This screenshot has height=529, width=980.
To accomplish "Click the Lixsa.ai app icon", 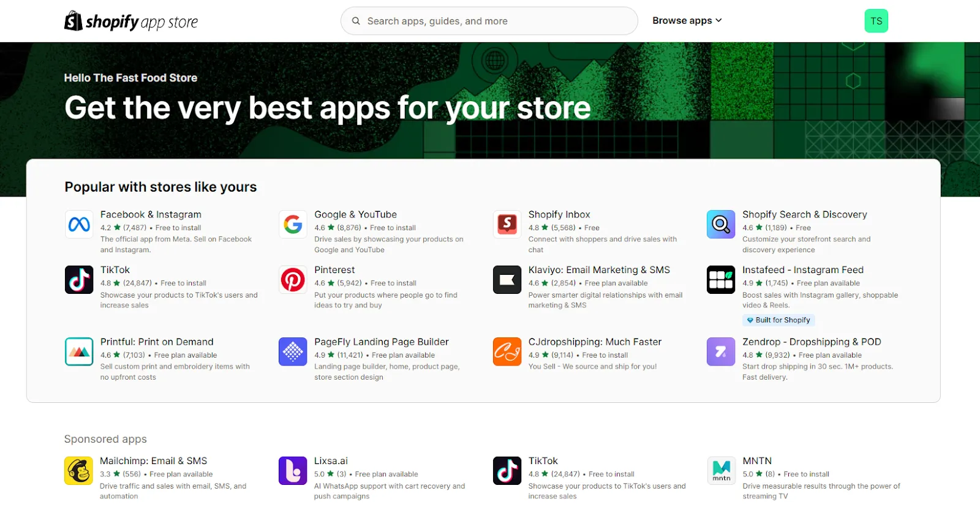I will (x=293, y=471).
